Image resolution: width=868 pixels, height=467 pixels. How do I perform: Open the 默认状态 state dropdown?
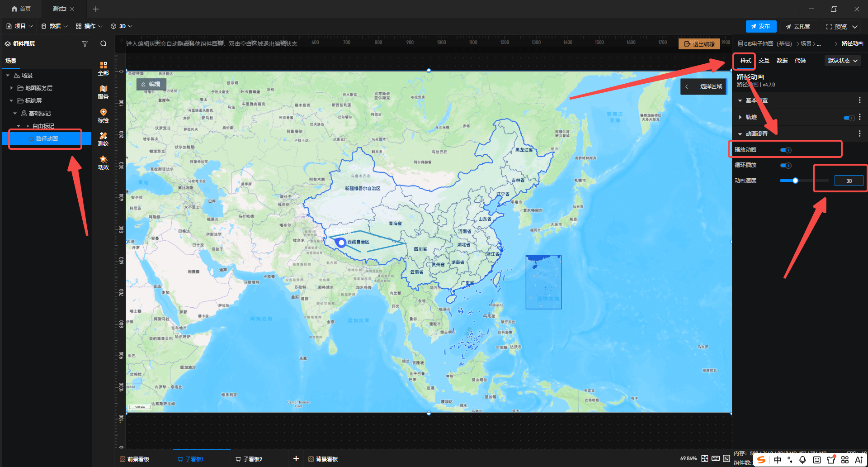[842, 61]
